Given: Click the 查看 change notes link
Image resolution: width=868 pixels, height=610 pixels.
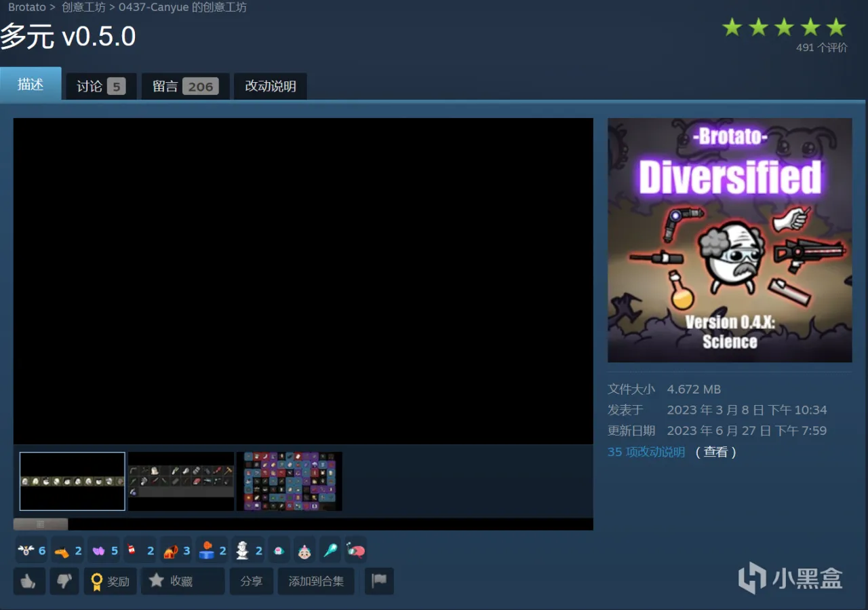Looking at the screenshot, I should pos(715,452).
